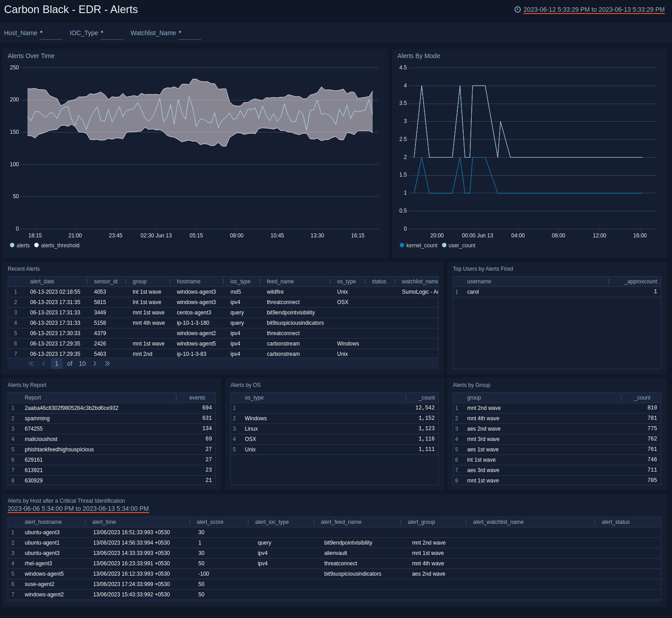Go to previous page in Recent Alerts table

pos(44,364)
